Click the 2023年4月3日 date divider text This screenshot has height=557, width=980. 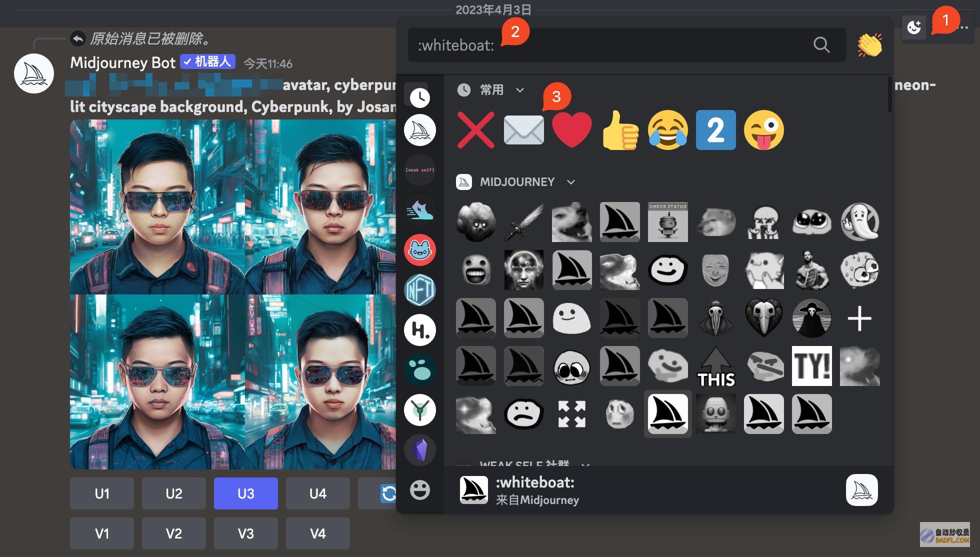click(x=493, y=9)
